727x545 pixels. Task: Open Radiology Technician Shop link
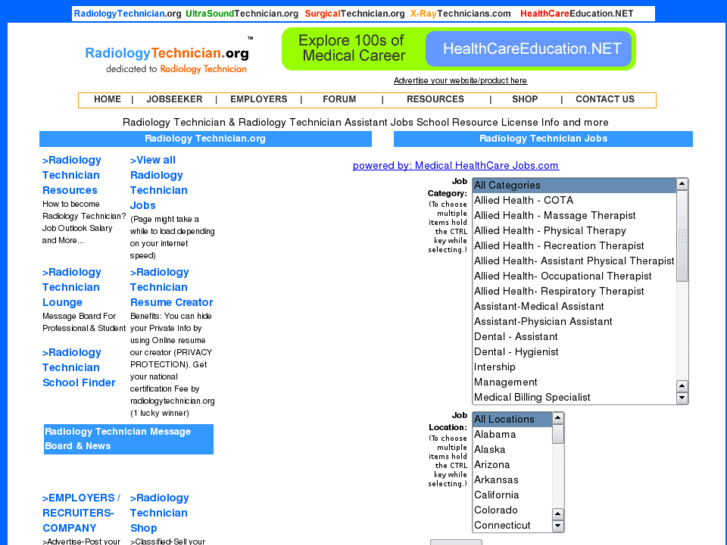click(159, 513)
